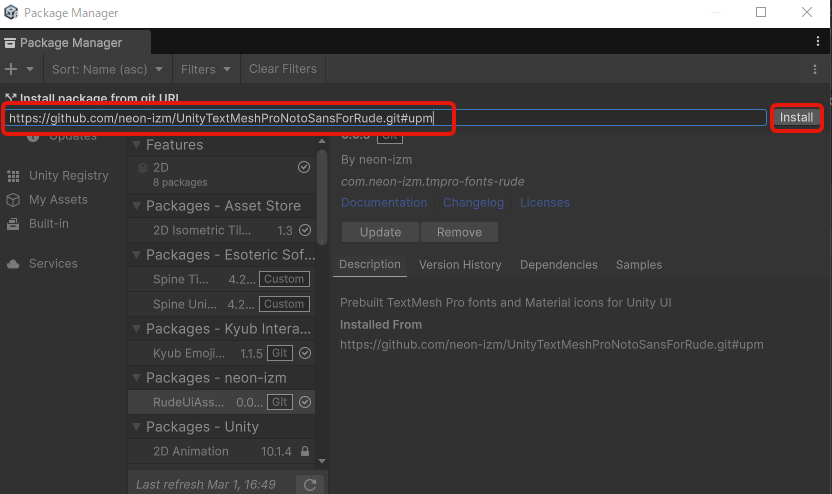Viewport: 832px width, 494px height.
Task: Select the 2D feature set row
Action: coord(222,175)
